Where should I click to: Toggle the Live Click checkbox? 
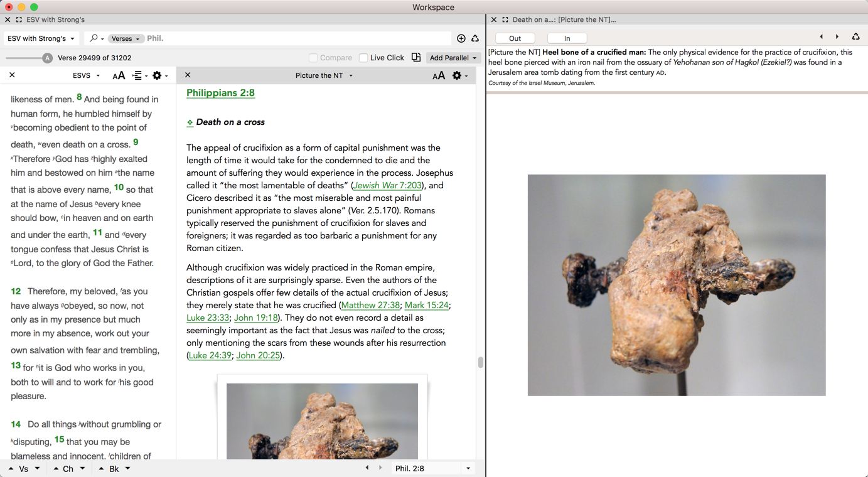363,58
